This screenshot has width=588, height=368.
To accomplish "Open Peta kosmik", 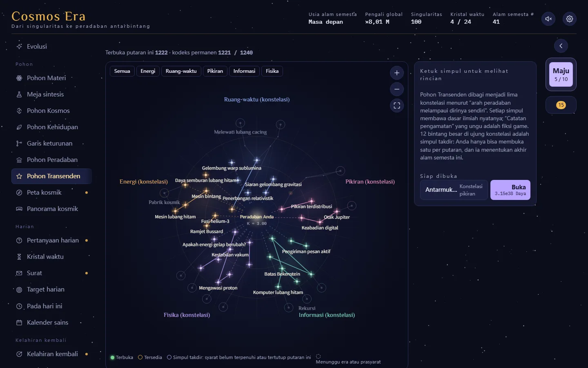I will [x=51, y=193].
